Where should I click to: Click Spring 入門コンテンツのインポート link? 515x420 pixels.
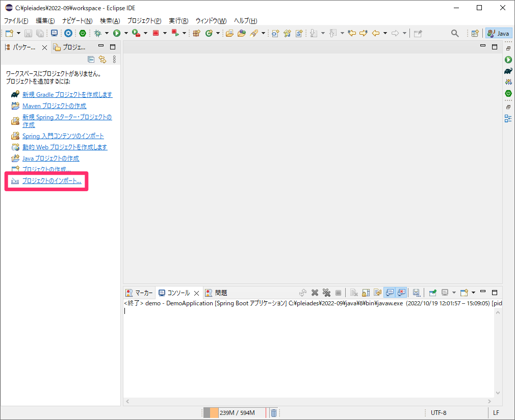point(63,136)
